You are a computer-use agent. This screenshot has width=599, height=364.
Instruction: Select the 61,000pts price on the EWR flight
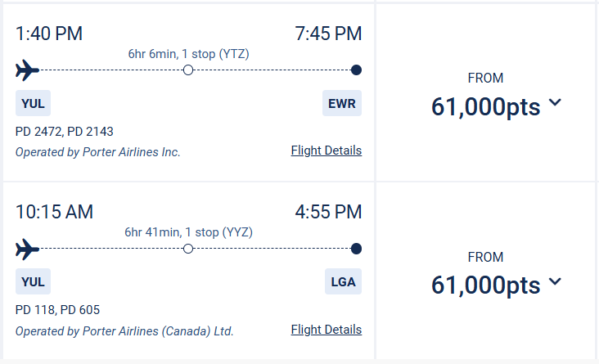pos(486,106)
